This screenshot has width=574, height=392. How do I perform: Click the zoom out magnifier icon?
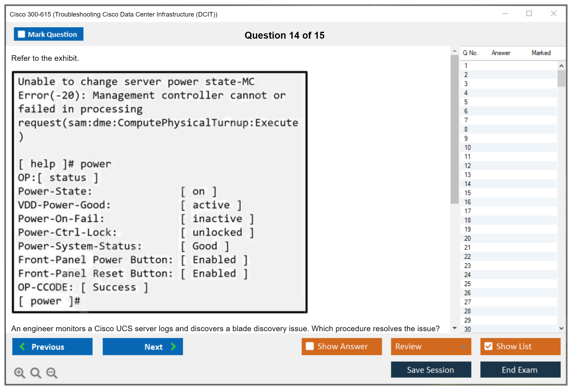(52, 373)
